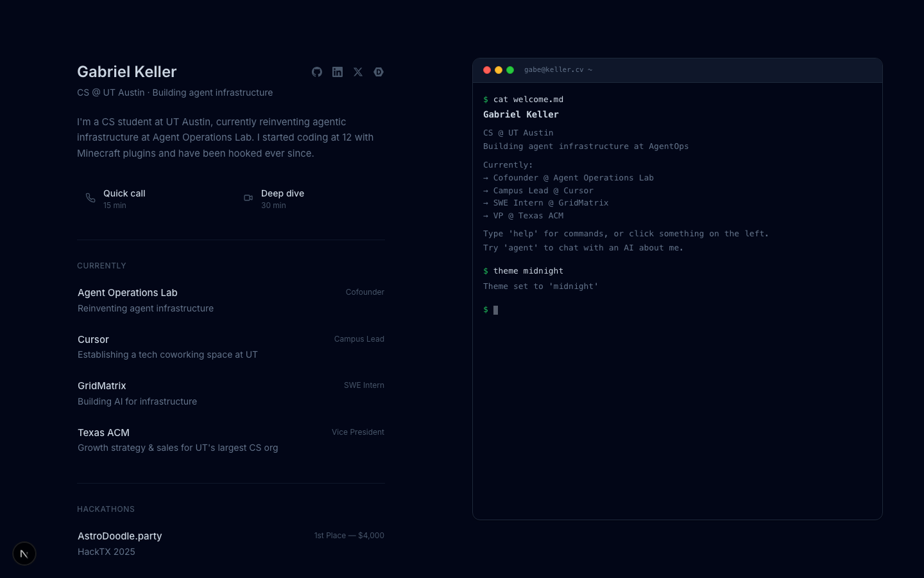Book the Quick call 15 min option

tap(124, 198)
